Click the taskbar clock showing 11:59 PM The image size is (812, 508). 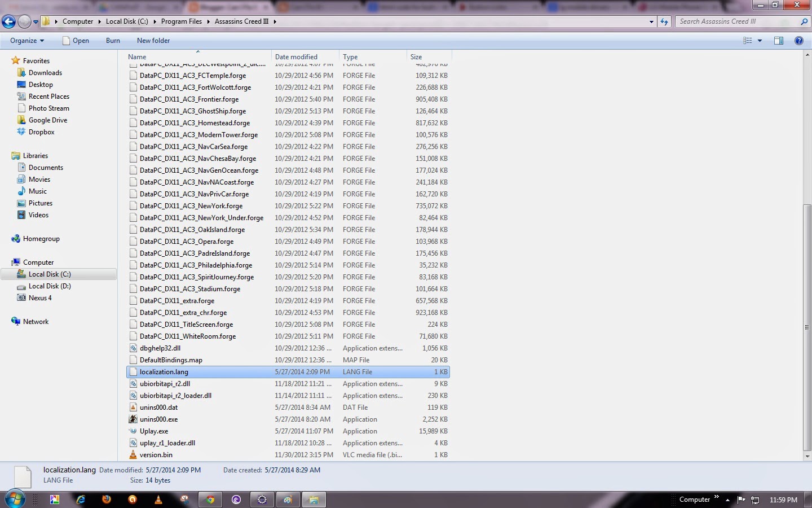pos(783,500)
